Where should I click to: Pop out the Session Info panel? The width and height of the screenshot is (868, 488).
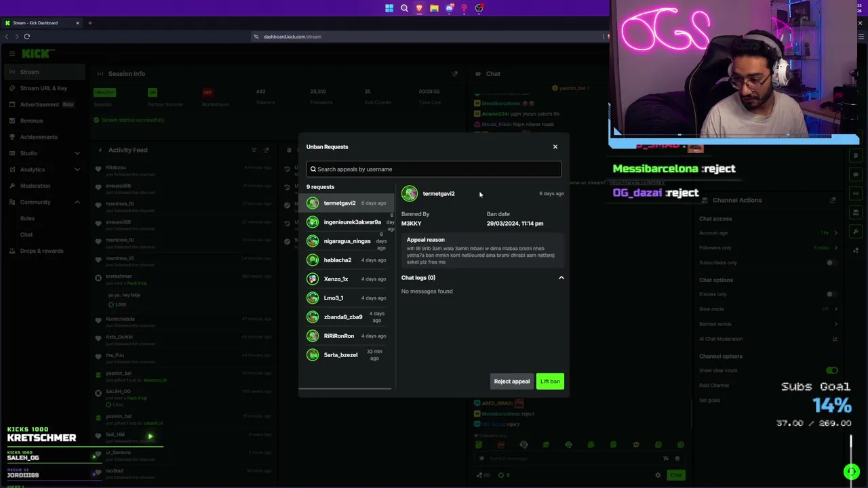(455, 74)
